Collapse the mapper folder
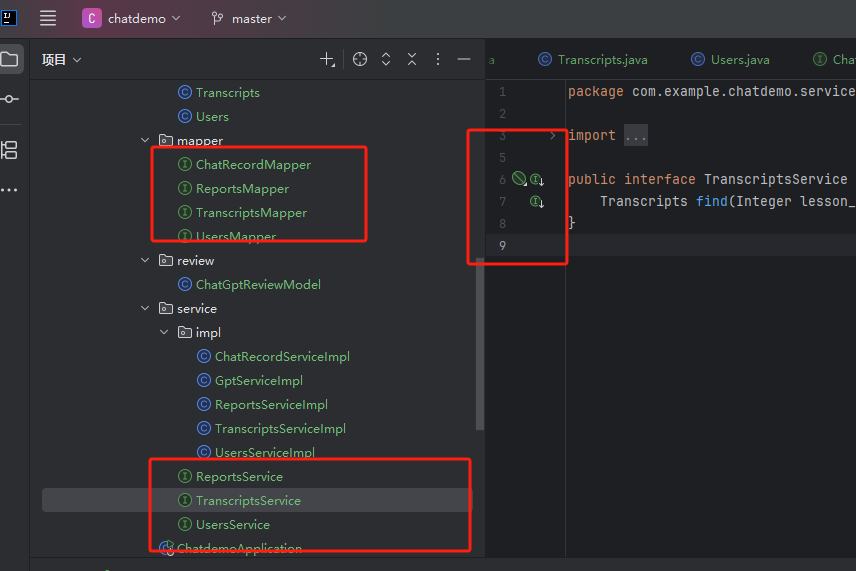The image size is (856, 571). click(145, 140)
